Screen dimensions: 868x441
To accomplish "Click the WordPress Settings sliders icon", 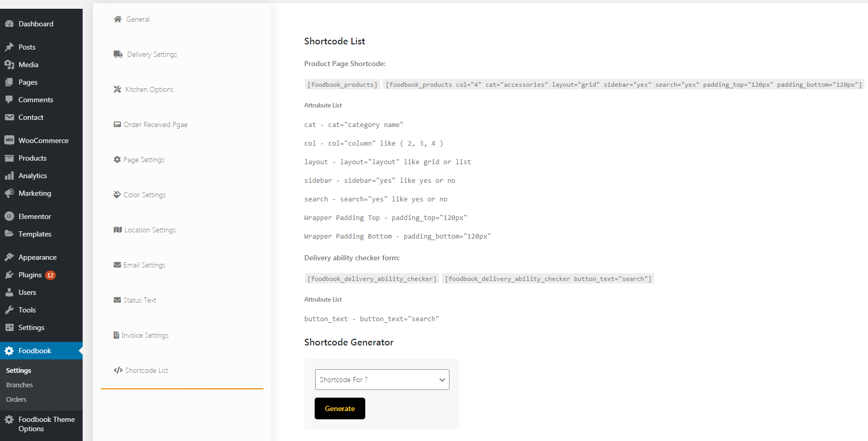I will pos(9,327).
